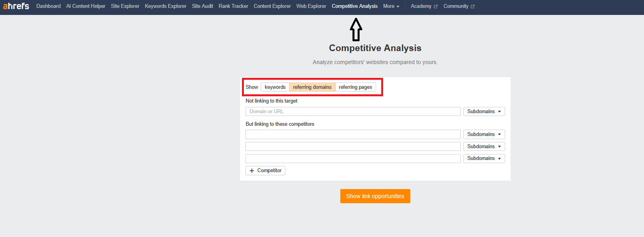Go to Keywords Explorer
This screenshot has width=644, height=237.
[x=166, y=6]
